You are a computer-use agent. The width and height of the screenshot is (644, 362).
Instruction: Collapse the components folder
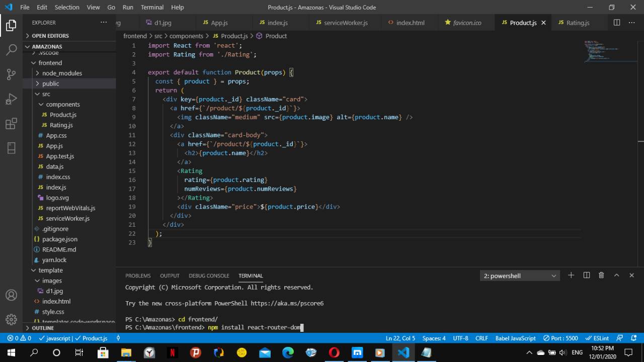tap(62, 105)
